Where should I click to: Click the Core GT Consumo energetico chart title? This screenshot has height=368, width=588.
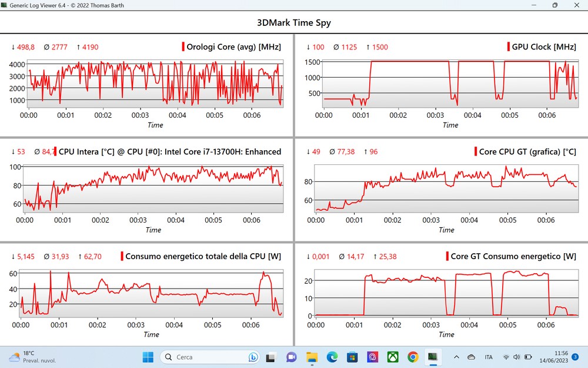(x=513, y=256)
